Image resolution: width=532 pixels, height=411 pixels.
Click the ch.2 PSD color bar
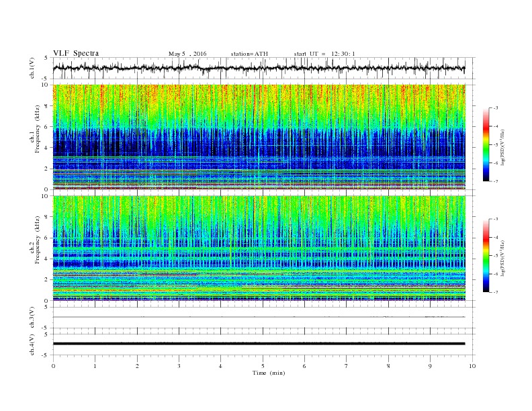pos(486,256)
